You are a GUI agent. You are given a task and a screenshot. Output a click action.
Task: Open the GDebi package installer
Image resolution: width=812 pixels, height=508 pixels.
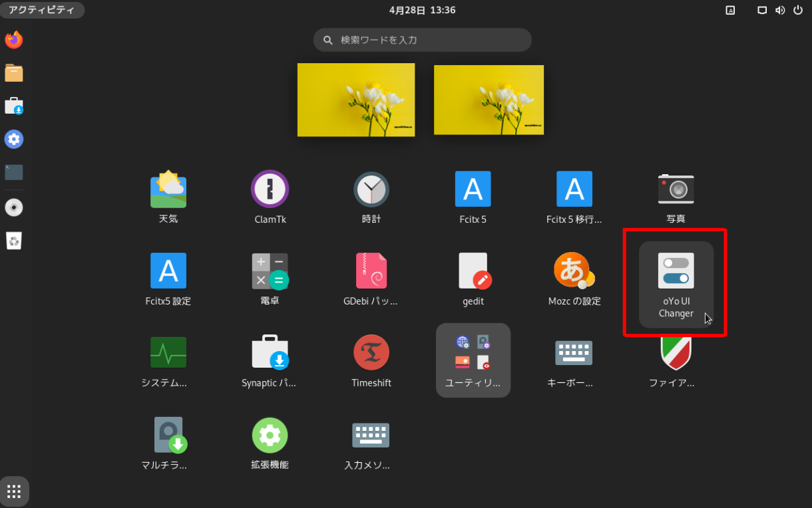click(371, 276)
